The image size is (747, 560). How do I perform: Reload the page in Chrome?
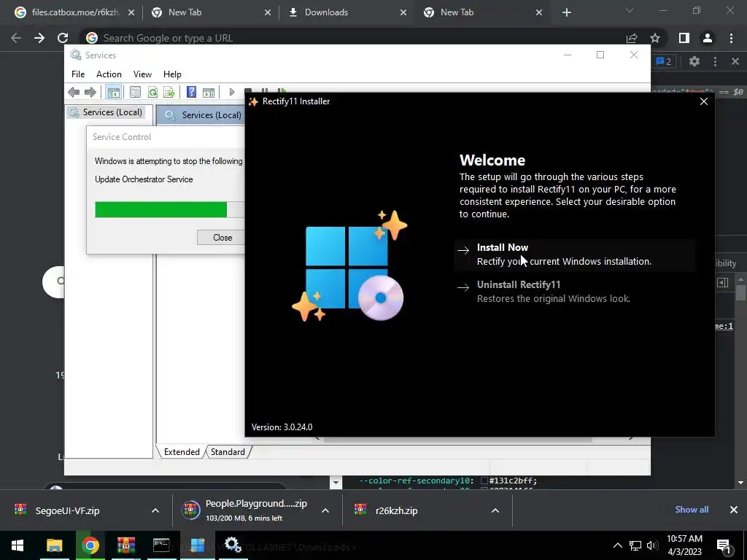pos(63,38)
